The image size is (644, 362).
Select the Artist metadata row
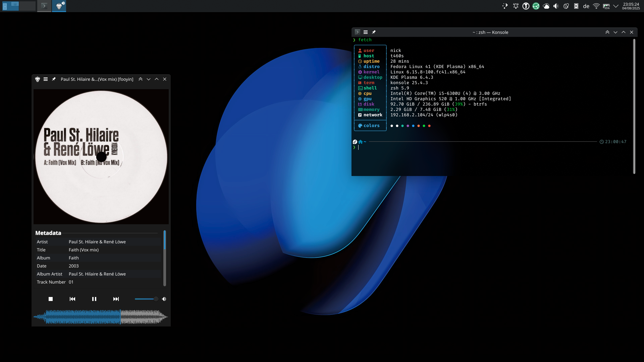pyautogui.click(x=99, y=242)
